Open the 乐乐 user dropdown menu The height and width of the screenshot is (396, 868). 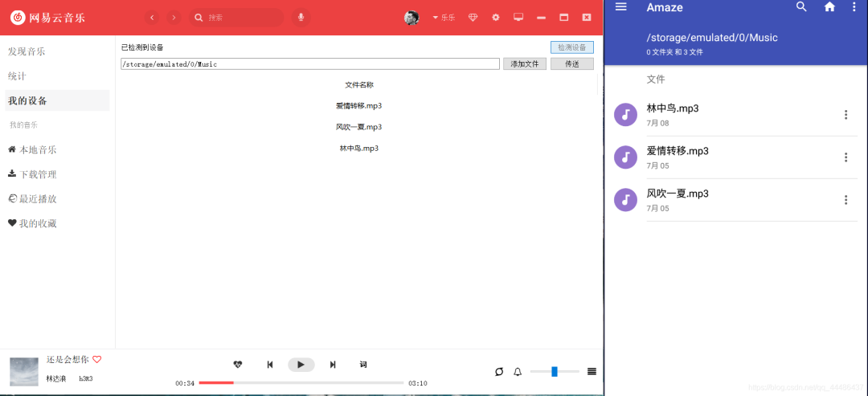point(444,18)
